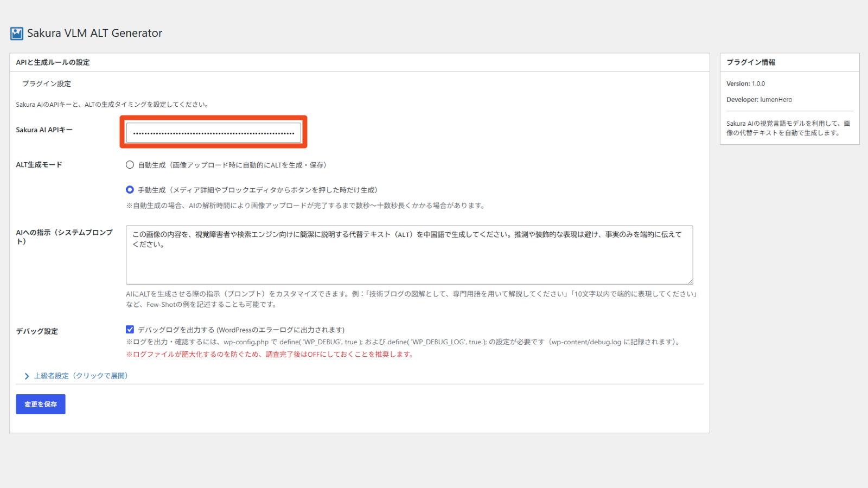Viewport: 868px width, 488px height.
Task: Click the Sakura AI API key input field
Action: [x=214, y=133]
